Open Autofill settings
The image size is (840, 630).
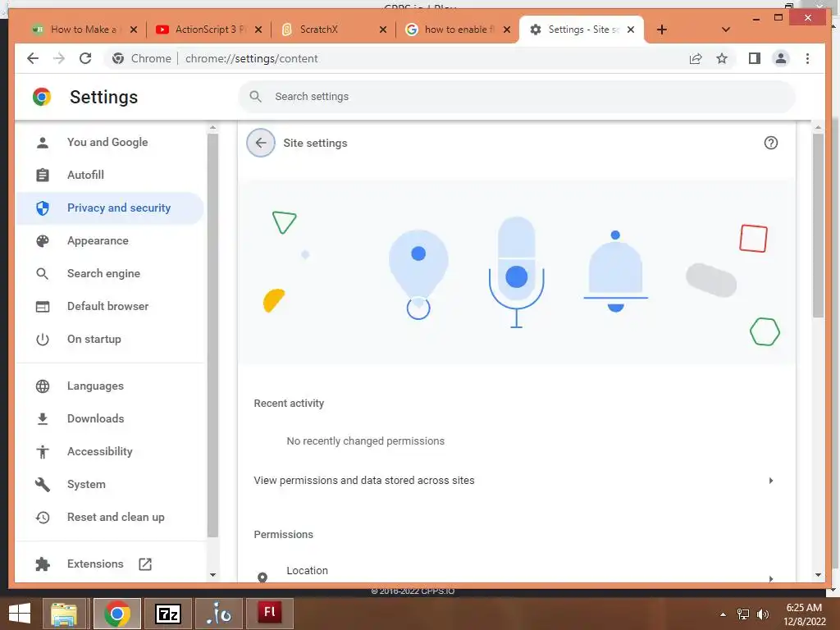110,176
